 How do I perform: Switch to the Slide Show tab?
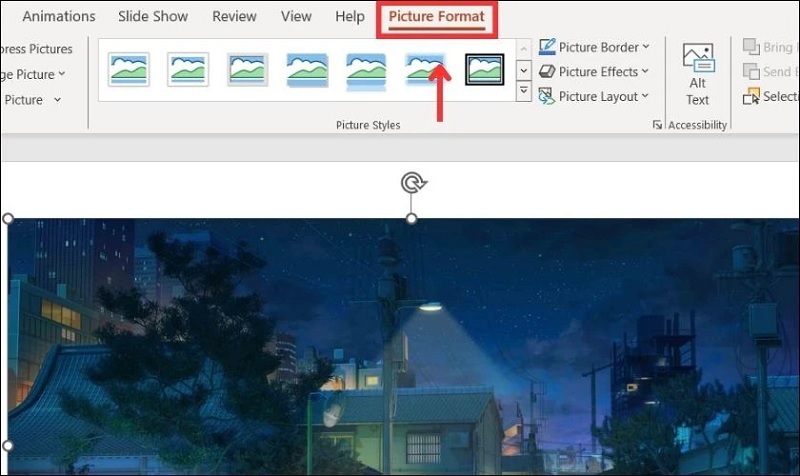154,17
